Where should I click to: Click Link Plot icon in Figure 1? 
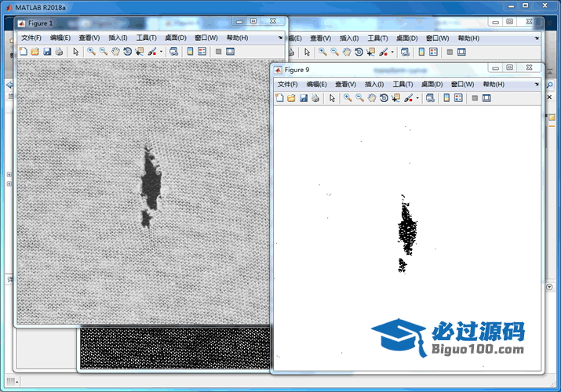click(174, 52)
